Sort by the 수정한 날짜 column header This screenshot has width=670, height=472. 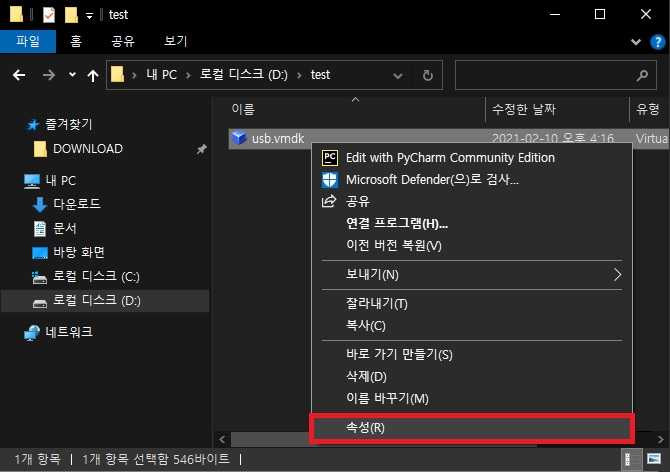point(523,110)
